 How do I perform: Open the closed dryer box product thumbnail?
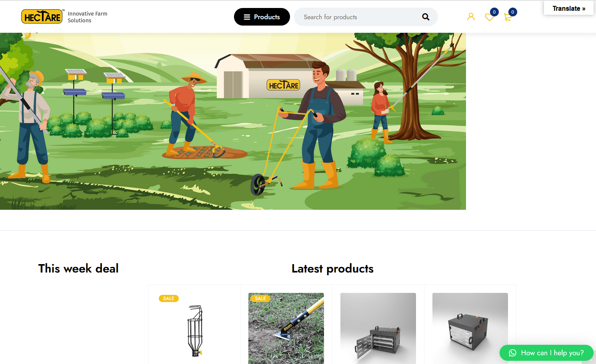point(470,328)
